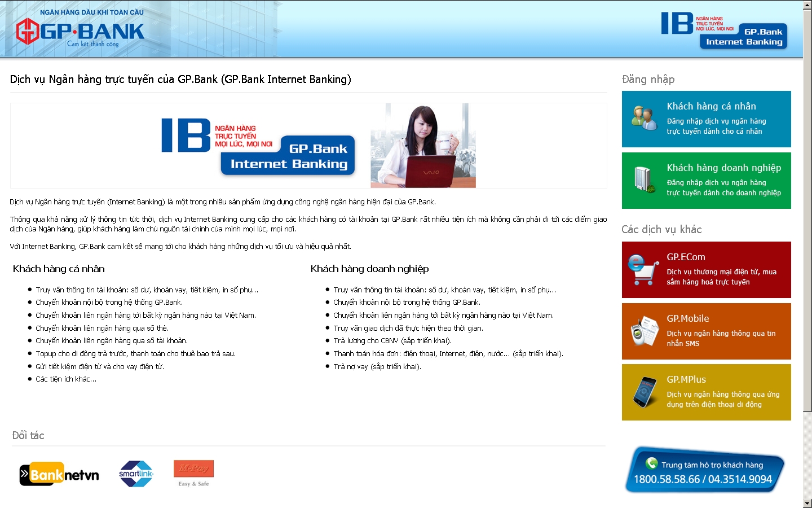The height and width of the screenshot is (508, 812).
Task: Click scrollbar down arrow
Action: (x=807, y=503)
